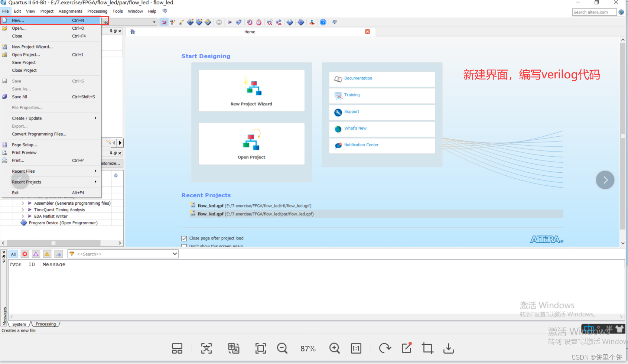Click the speech bubble feedback toolbar icon
Image resolution: width=628 pixels, height=364 pixels.
click(334, 22)
